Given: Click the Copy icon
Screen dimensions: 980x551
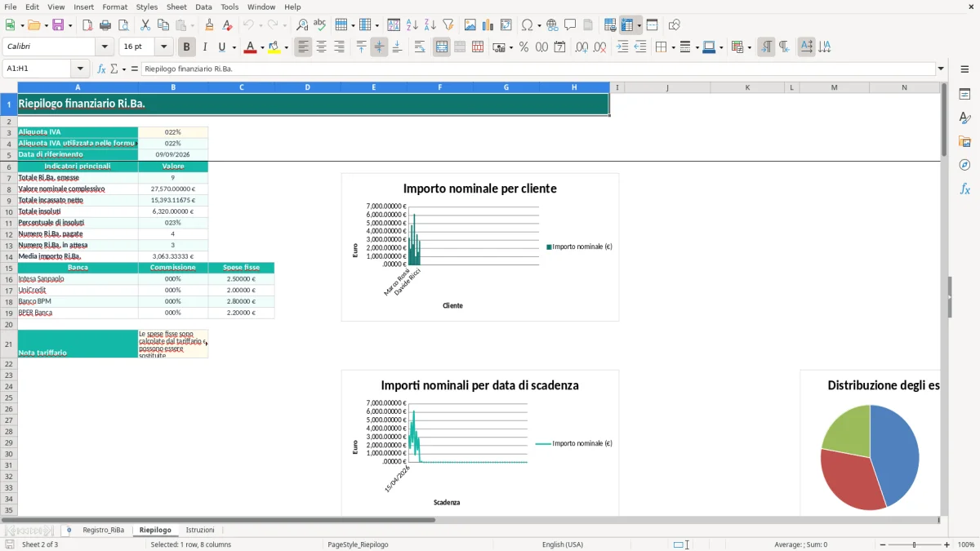Looking at the screenshot, I should (x=163, y=25).
